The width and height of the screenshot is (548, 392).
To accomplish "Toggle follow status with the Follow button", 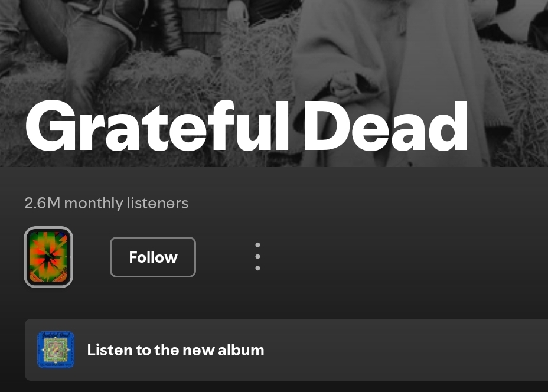I will (x=153, y=257).
